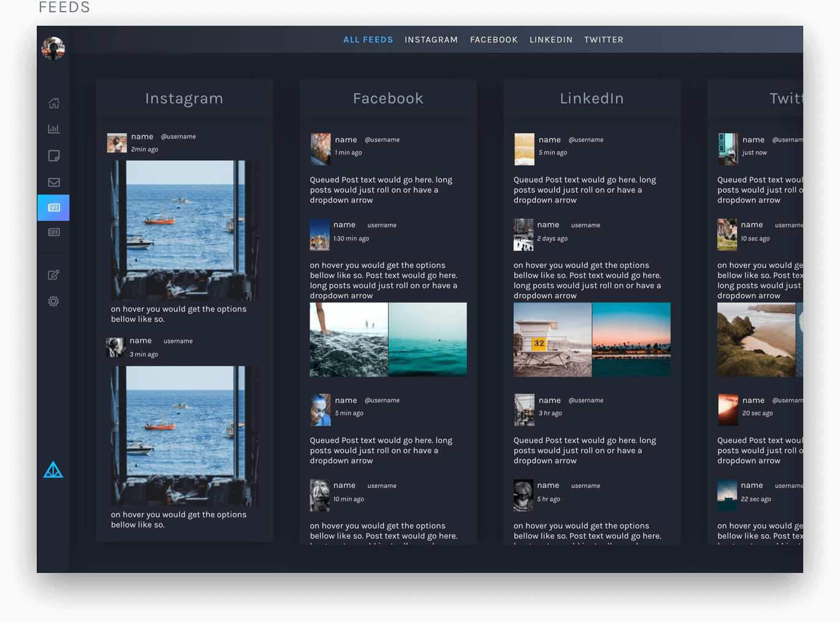Screen dimensions: 840x622
Task: Click the '5 hr ago' timestamp in LinkedIn column
Action: [549, 499]
